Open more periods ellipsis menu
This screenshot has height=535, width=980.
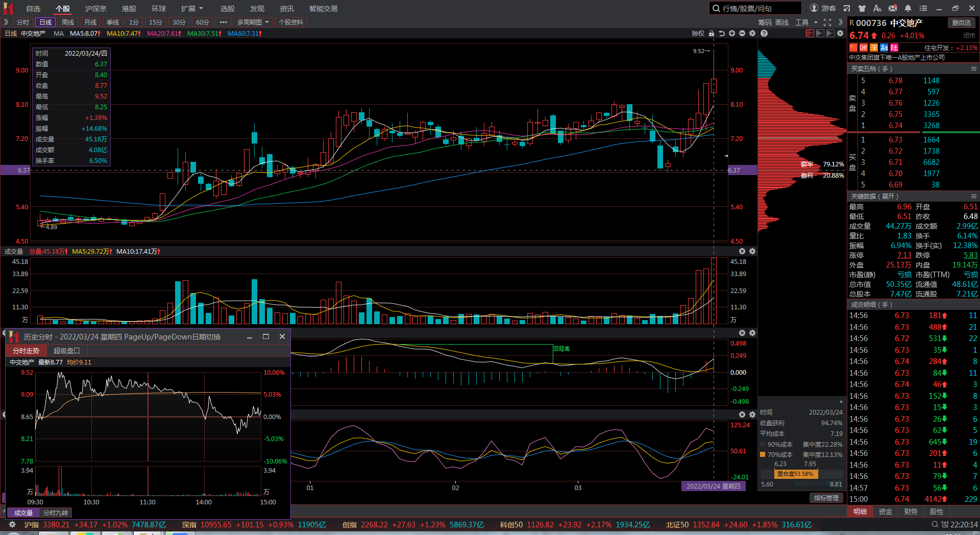pos(223,22)
